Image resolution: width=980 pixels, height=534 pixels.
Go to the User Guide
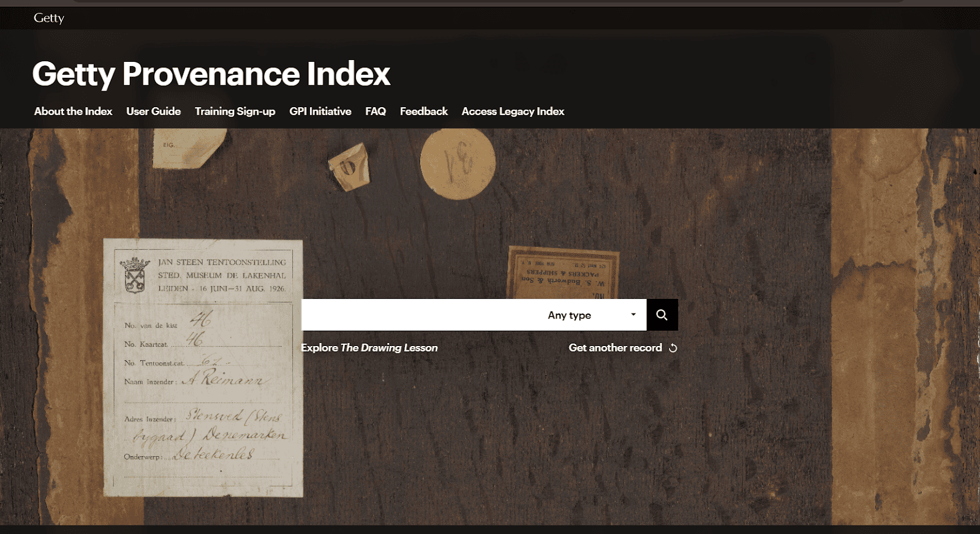(x=154, y=111)
